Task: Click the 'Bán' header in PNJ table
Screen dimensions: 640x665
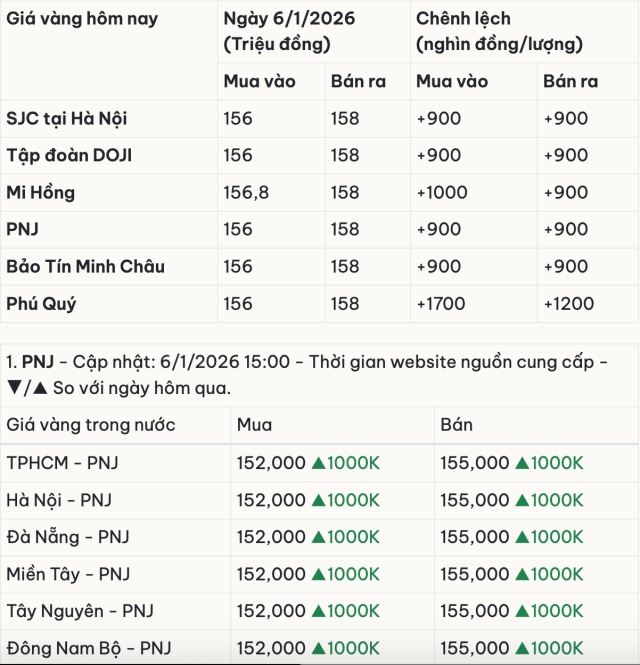Action: tap(457, 425)
